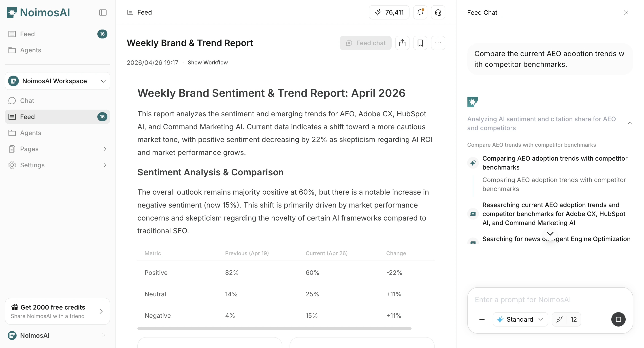644x348 pixels.
Task: Click the Feed chat button
Action: pyautogui.click(x=365, y=43)
